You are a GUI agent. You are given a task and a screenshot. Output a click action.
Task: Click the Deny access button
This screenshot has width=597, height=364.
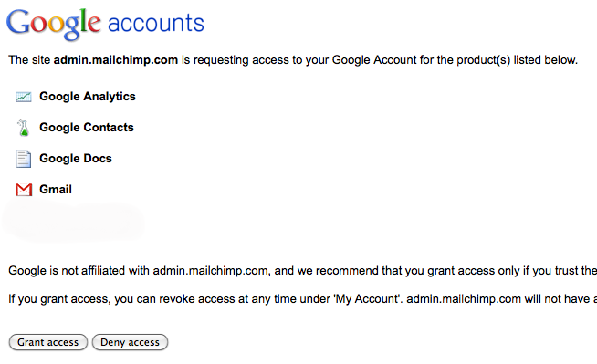[130, 342]
